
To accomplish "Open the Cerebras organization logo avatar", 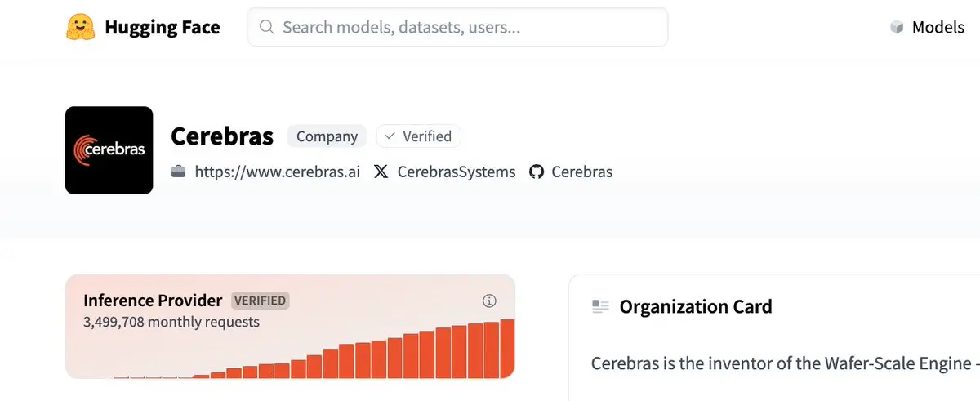I will (x=109, y=150).
